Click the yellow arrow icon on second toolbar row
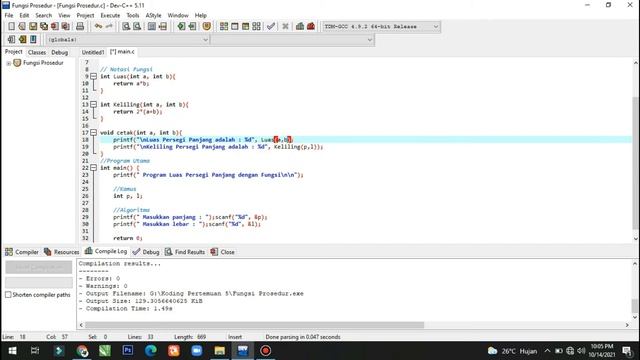This screenshot has width=640, height=360. [x=22, y=39]
